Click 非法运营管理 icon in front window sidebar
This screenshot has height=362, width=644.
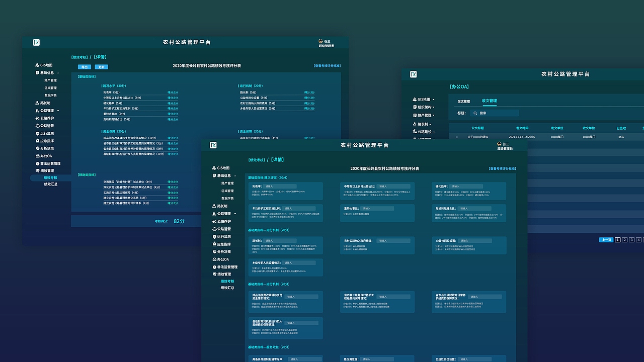[x=214, y=267]
